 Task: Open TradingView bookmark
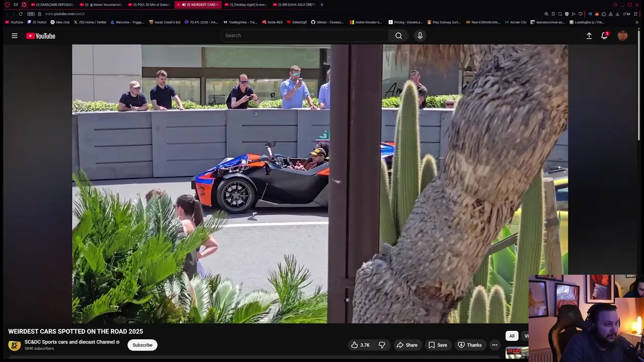[240, 22]
